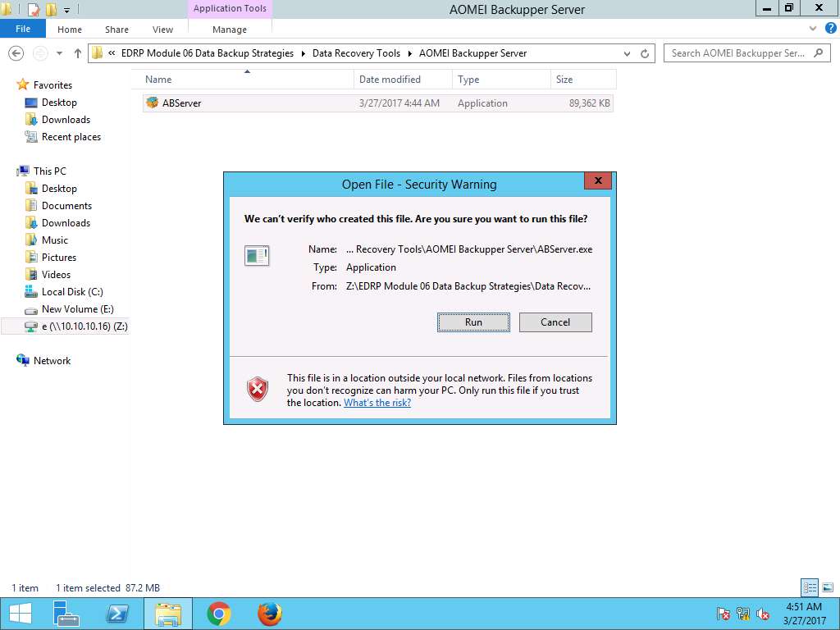Image resolution: width=840 pixels, height=630 pixels.
Task: Launch Server Manager from taskbar
Action: (66, 614)
